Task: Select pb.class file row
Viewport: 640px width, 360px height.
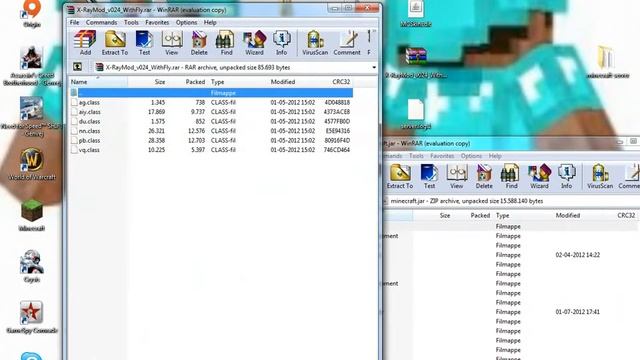Action: [211, 140]
